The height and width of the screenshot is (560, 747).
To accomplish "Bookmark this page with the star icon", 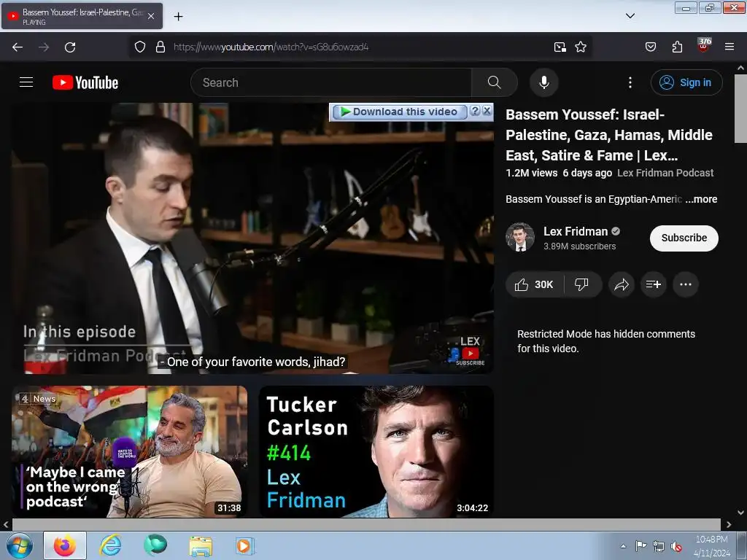I will click(581, 47).
